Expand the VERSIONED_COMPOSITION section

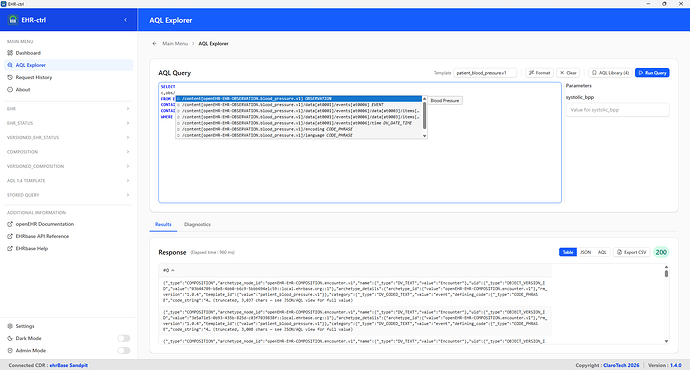(x=68, y=166)
